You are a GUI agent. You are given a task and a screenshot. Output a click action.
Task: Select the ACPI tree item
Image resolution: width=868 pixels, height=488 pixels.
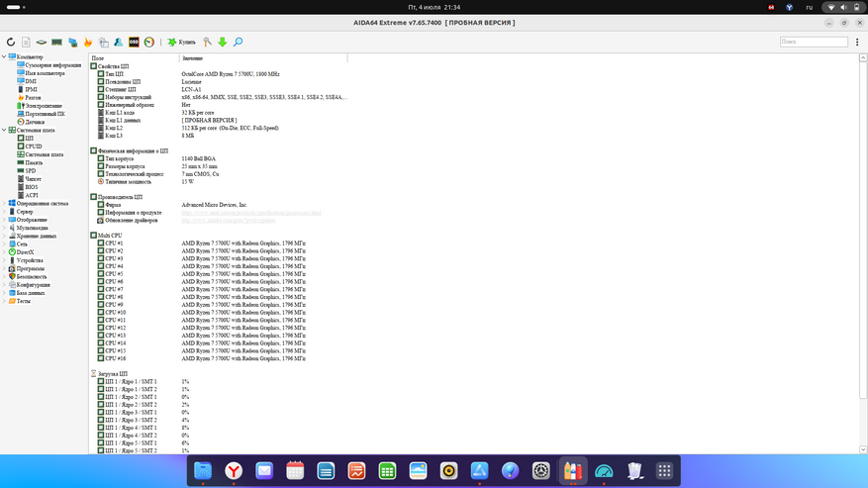(31, 195)
